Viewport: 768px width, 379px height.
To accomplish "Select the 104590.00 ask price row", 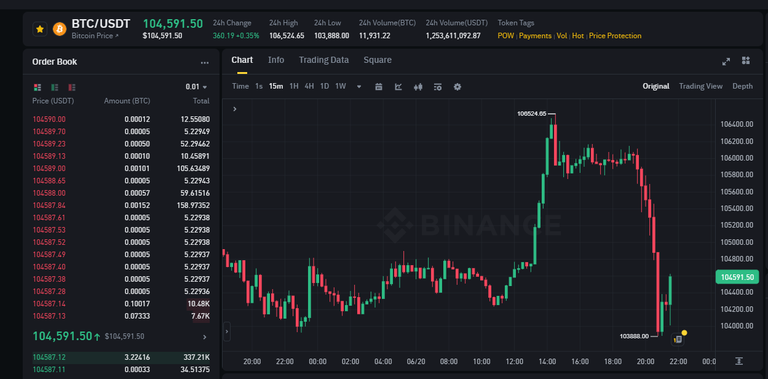I will point(121,119).
